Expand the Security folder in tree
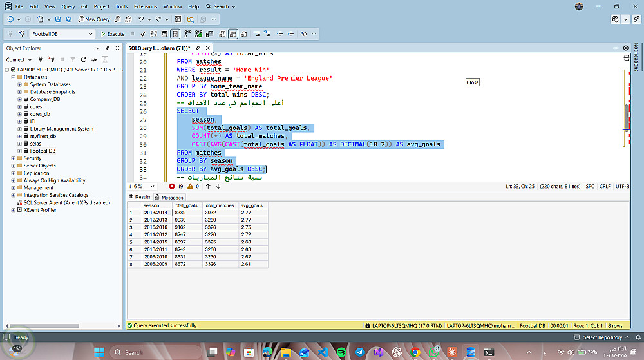The width and height of the screenshot is (644, 360). coord(14,158)
